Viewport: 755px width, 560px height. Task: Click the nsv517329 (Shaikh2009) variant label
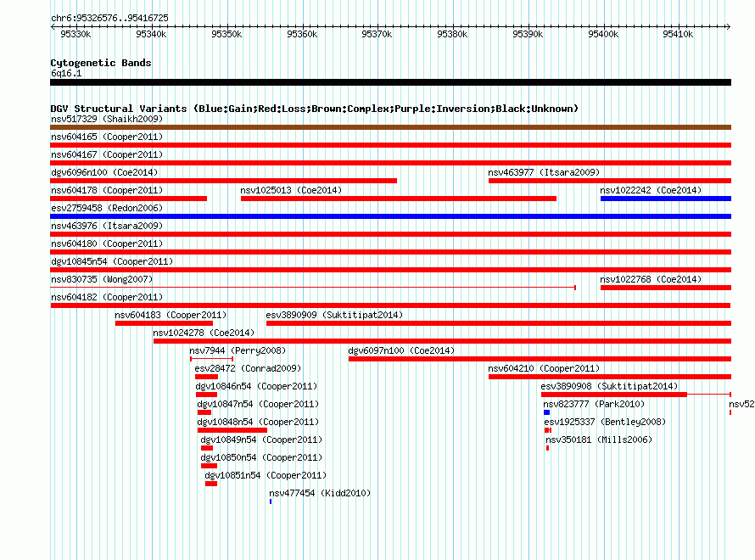point(107,119)
